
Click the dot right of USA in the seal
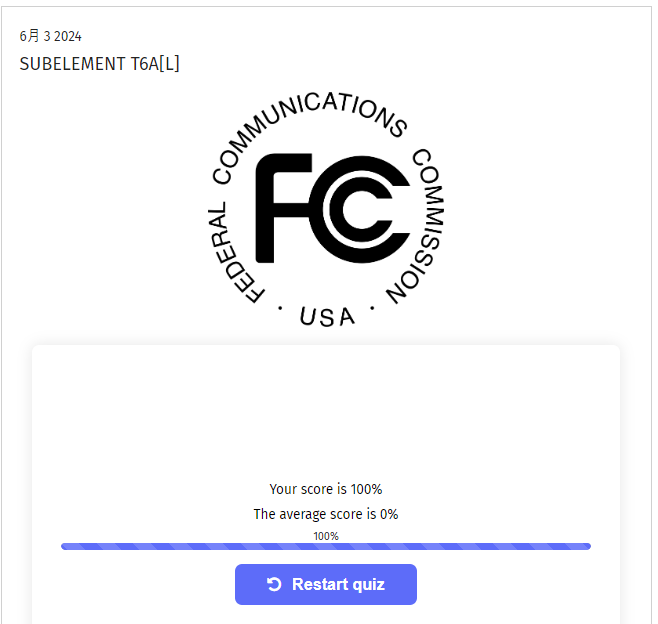[372, 308]
